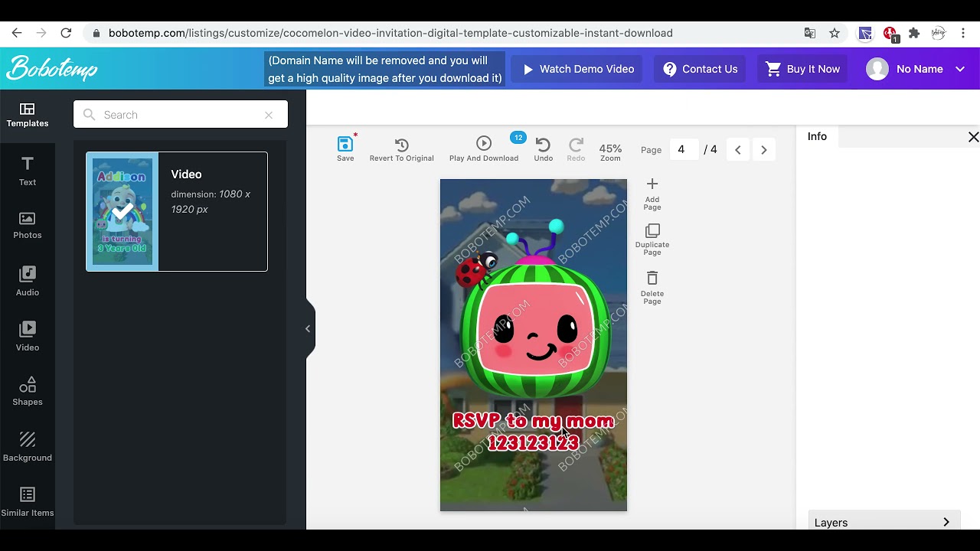Image resolution: width=980 pixels, height=551 pixels.
Task: Click the browser forward arrow
Action: click(x=41, y=33)
